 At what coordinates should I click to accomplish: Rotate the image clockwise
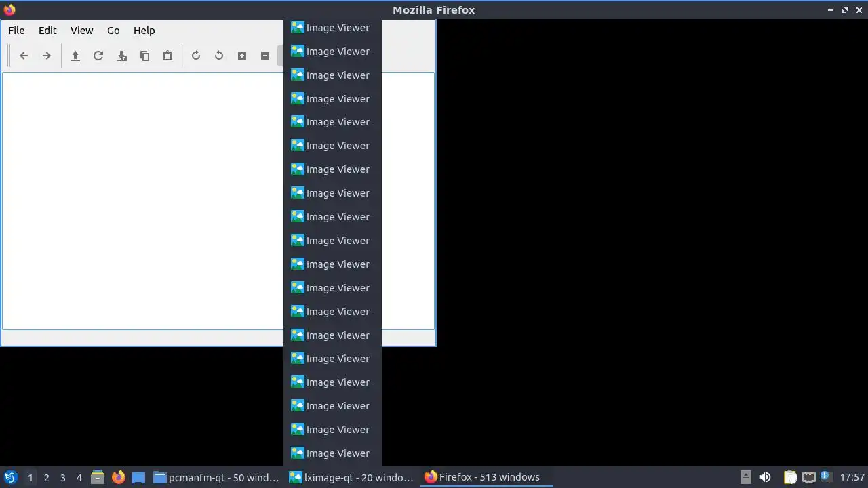(196, 56)
